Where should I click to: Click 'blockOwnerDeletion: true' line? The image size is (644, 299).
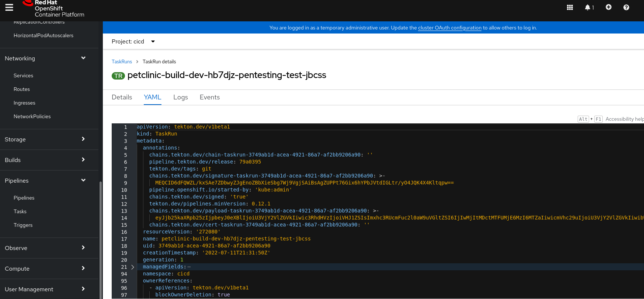click(x=192, y=295)
